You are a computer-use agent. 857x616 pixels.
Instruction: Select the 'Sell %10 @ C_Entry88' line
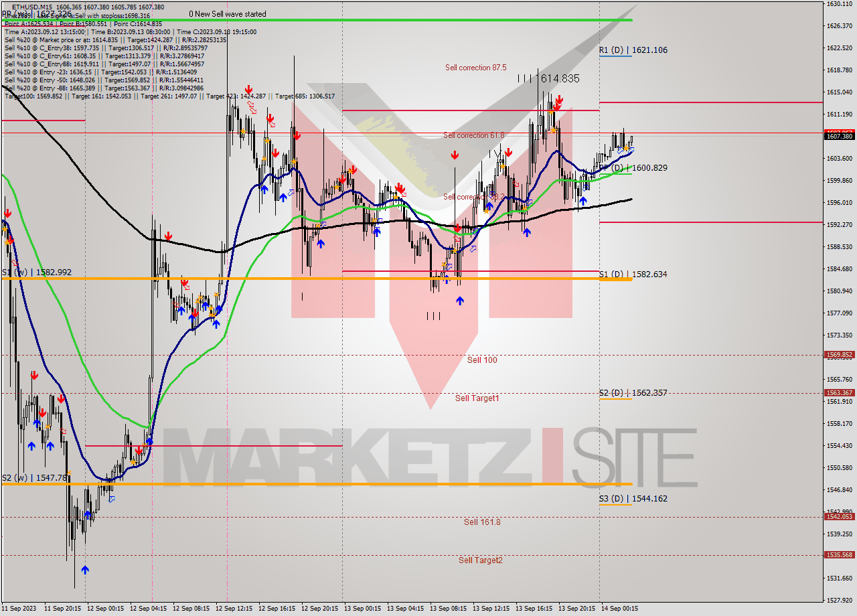(x=103, y=64)
